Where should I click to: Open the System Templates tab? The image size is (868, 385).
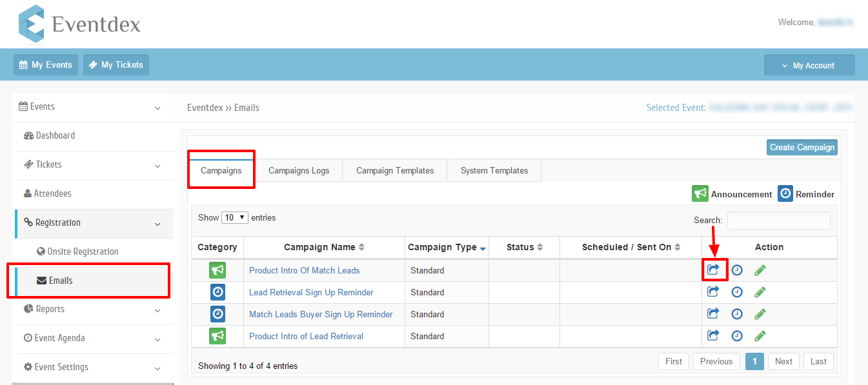(x=494, y=170)
